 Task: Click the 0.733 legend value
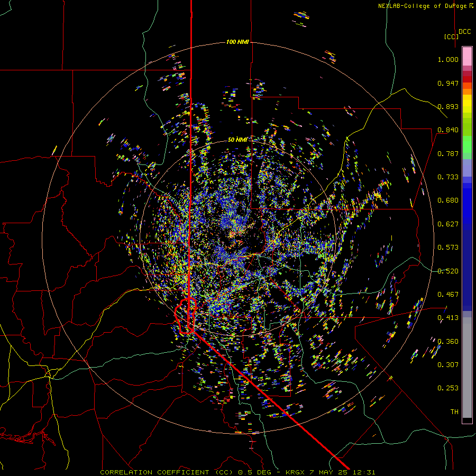pos(448,177)
